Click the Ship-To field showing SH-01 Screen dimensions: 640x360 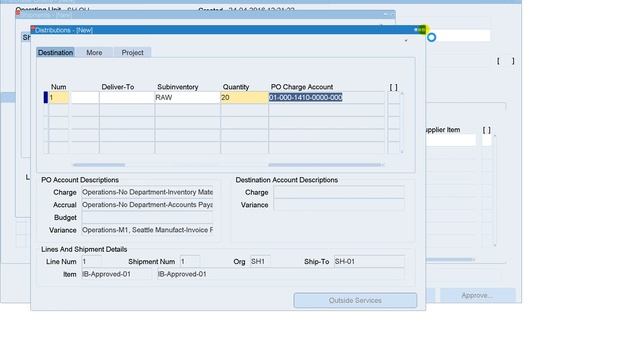(369, 262)
